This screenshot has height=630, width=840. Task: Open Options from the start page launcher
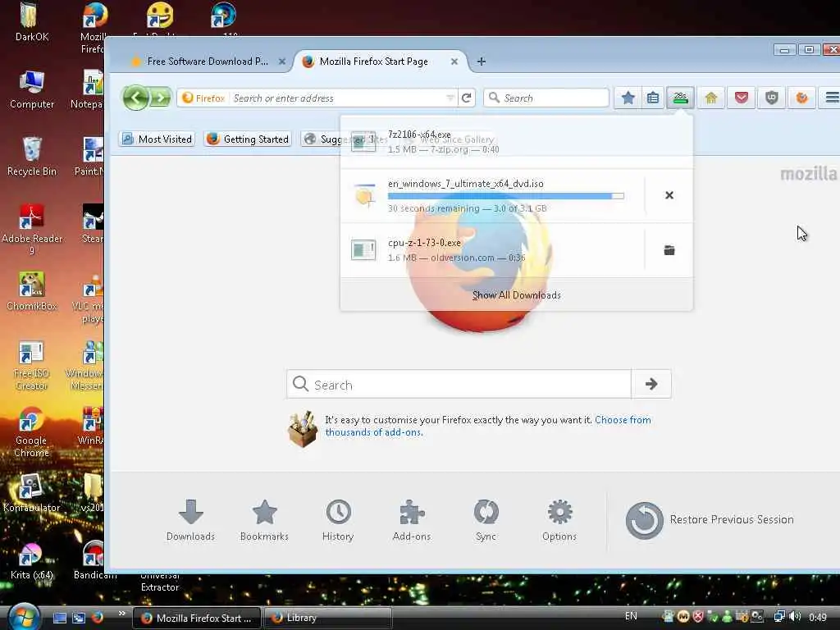point(559,521)
